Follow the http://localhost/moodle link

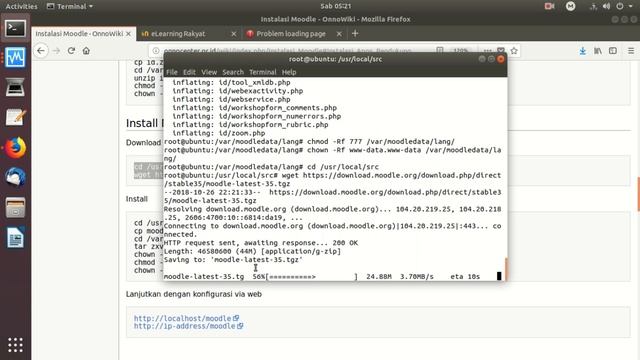click(187, 318)
